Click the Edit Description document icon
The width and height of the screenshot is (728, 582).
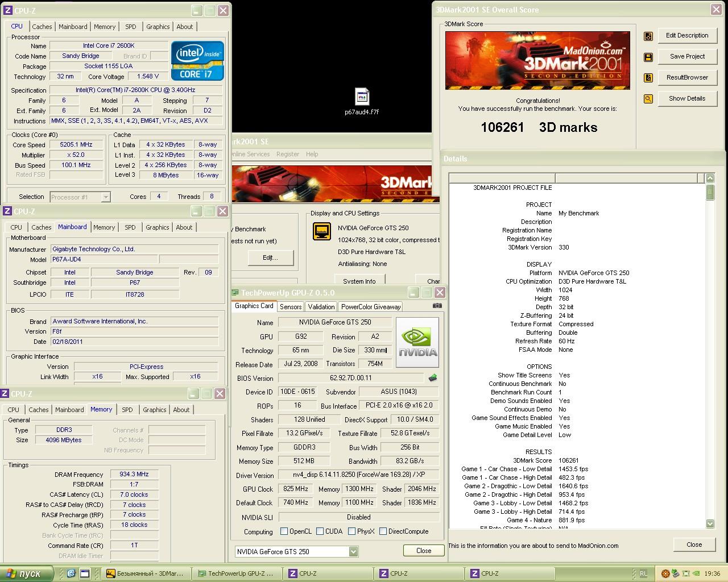pos(648,36)
